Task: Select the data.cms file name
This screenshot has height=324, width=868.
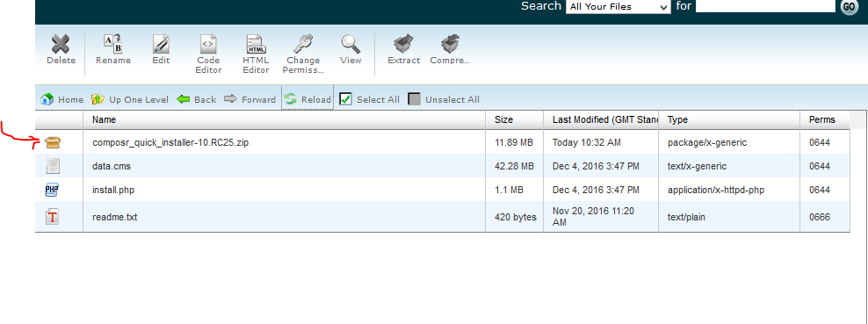Action: pos(112,167)
